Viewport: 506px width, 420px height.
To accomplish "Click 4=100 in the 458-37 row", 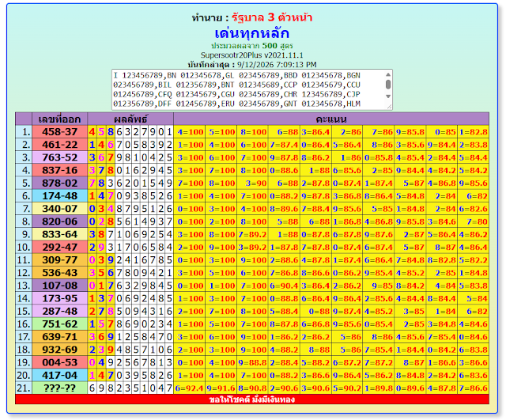I will tap(190, 132).
